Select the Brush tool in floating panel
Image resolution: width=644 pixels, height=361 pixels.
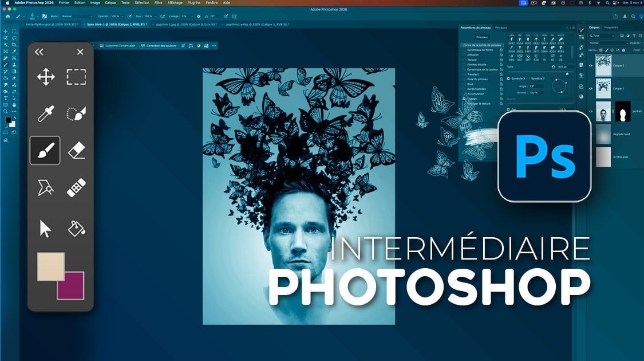click(x=45, y=150)
